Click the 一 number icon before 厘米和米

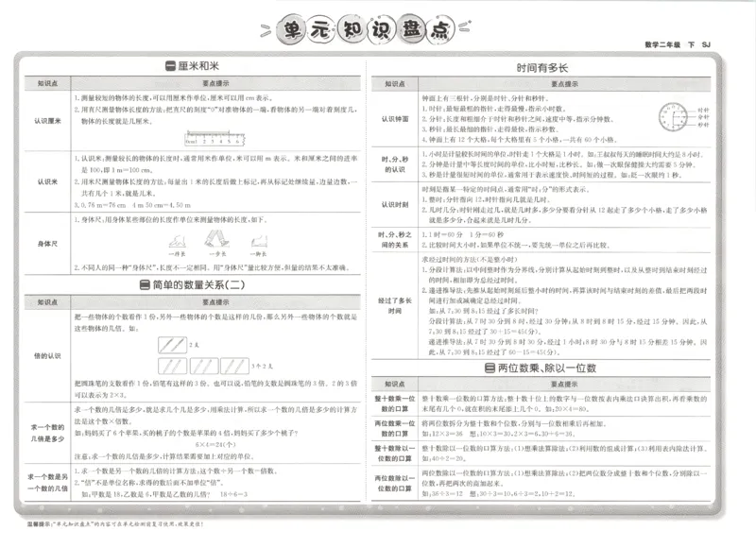tap(170, 66)
